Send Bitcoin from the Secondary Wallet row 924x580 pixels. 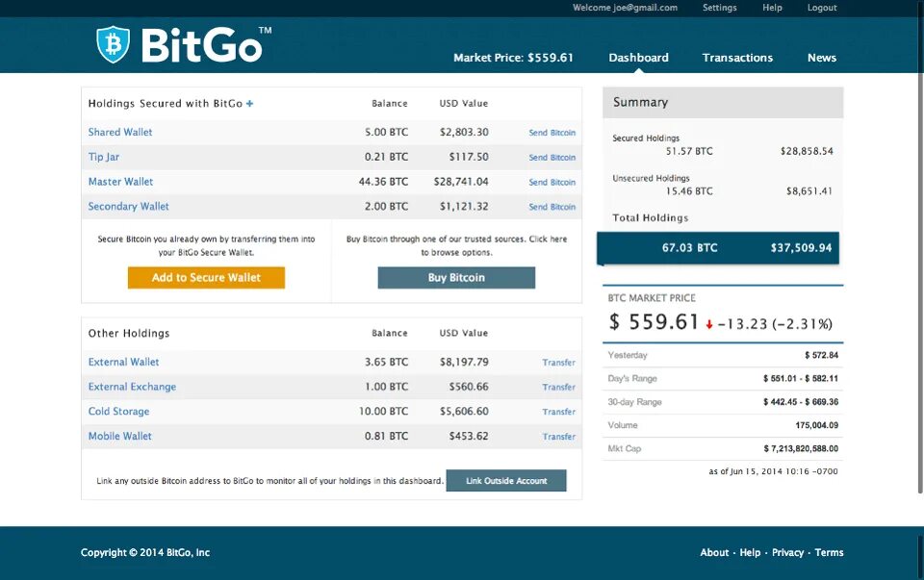click(x=552, y=207)
